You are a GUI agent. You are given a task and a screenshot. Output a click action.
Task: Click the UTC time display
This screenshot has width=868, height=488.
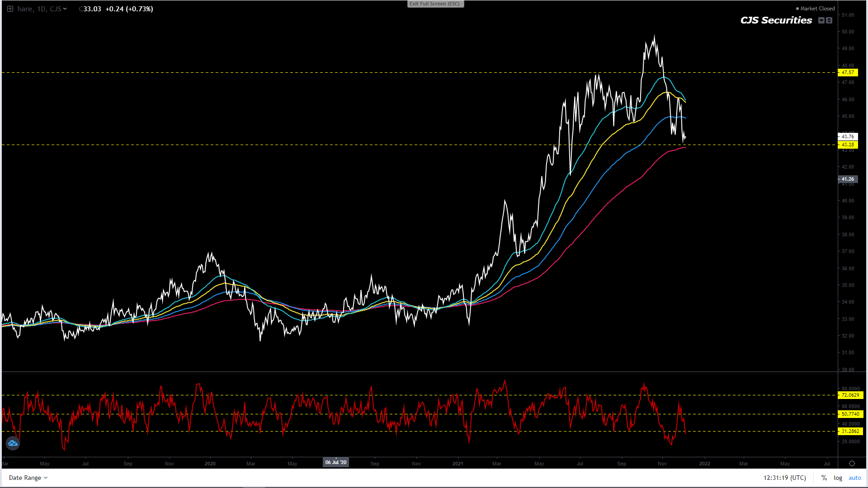(784, 478)
